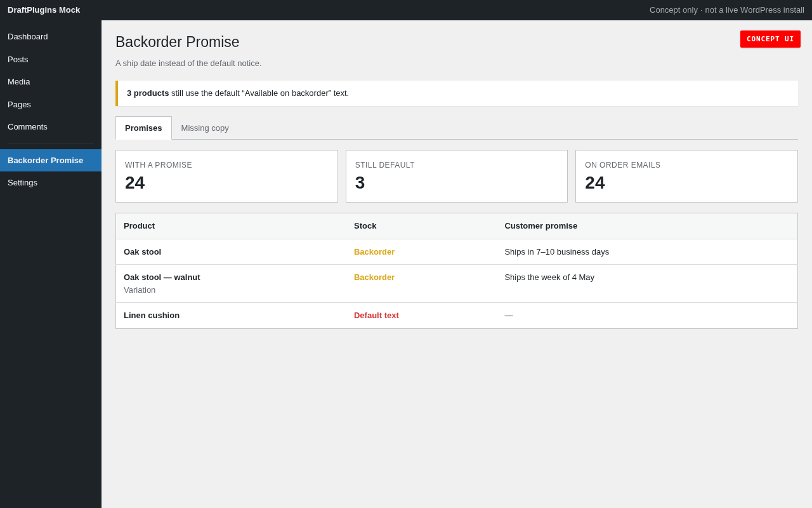Click the With a Promise stat card
This screenshot has height=508, width=812.
click(226, 177)
